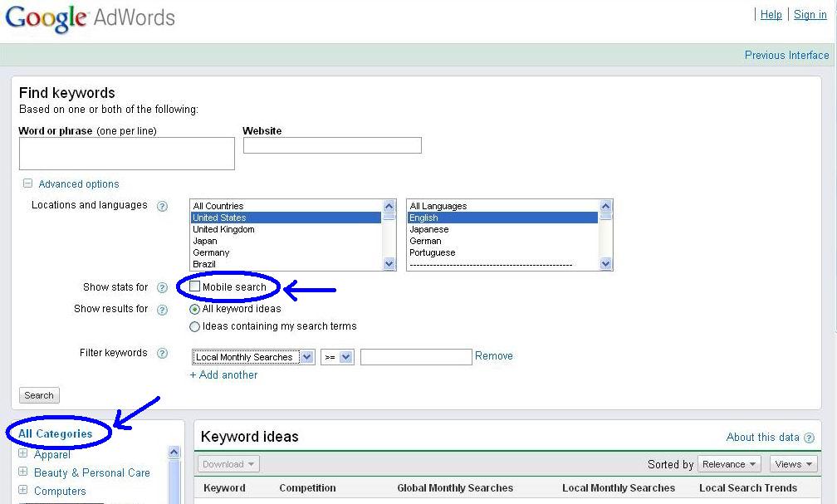This screenshot has height=504, width=837.
Task: Click the Google AdWords logo
Action: click(x=90, y=18)
